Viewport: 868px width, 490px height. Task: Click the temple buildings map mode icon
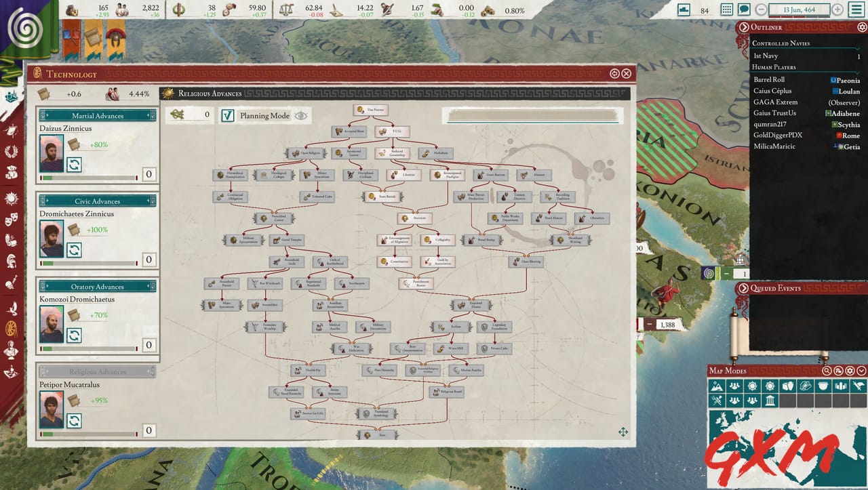(x=770, y=400)
